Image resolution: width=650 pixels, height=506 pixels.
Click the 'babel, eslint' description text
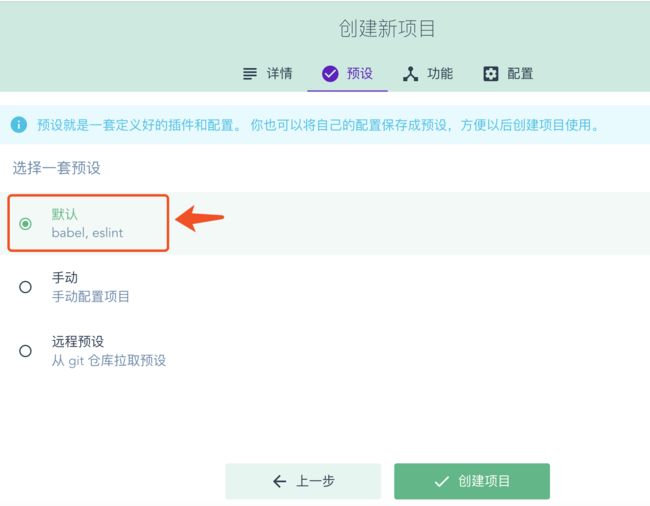[87, 233]
